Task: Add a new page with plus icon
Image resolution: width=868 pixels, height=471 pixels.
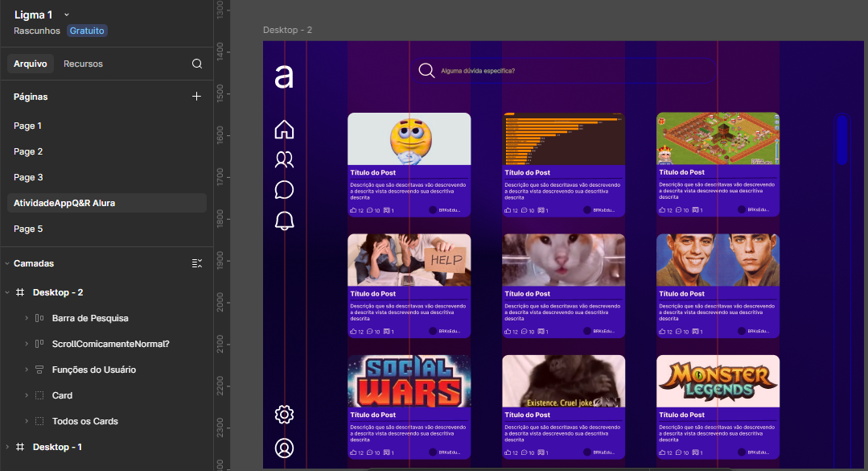Action: (x=197, y=97)
